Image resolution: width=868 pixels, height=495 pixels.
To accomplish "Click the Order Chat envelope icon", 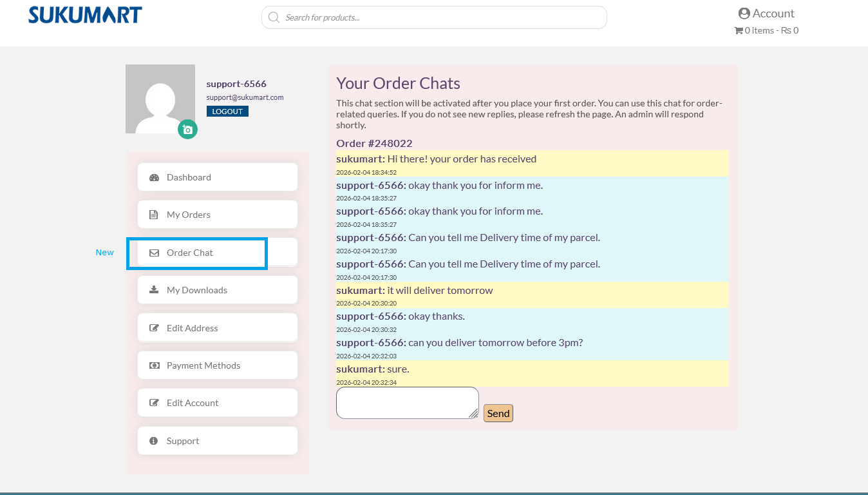I will click(x=154, y=253).
